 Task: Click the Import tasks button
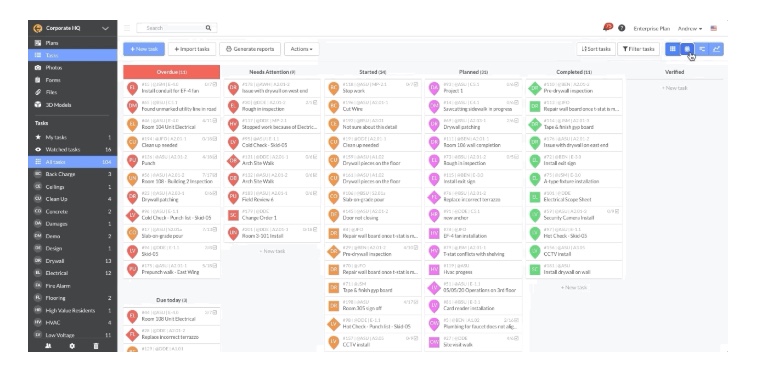click(x=192, y=49)
